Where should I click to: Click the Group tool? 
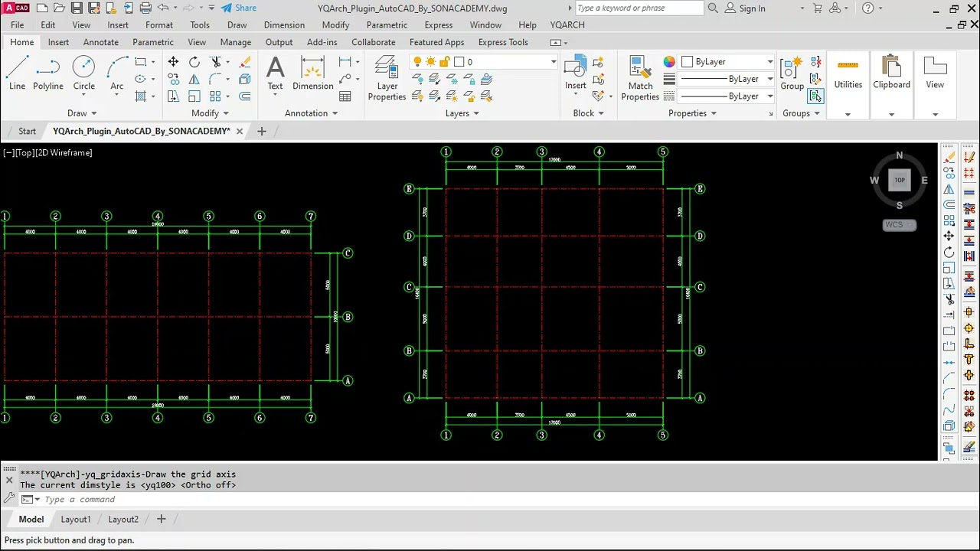tap(792, 73)
